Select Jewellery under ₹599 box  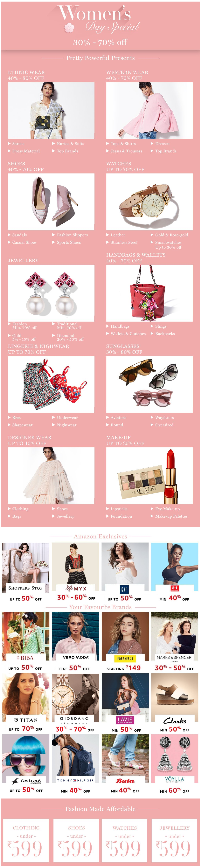pos(174,841)
